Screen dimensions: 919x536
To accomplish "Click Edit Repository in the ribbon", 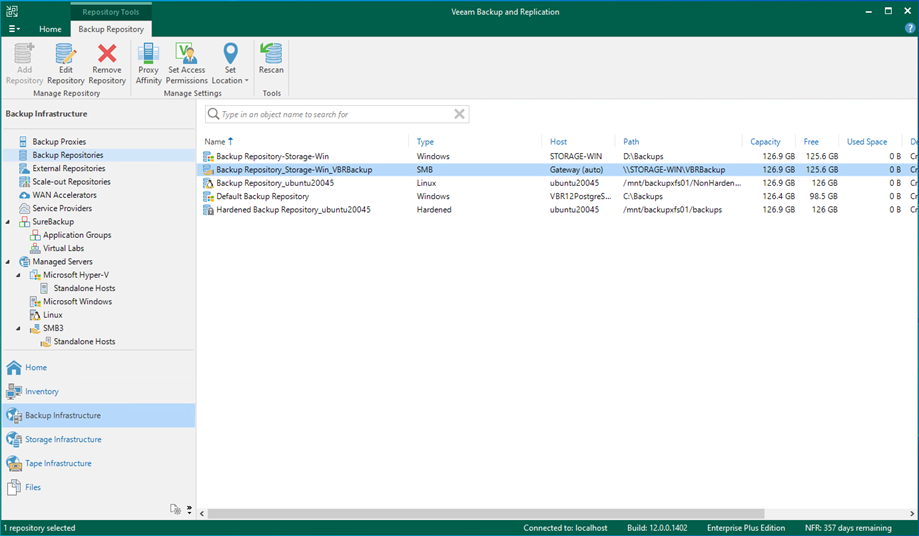I will click(66, 63).
